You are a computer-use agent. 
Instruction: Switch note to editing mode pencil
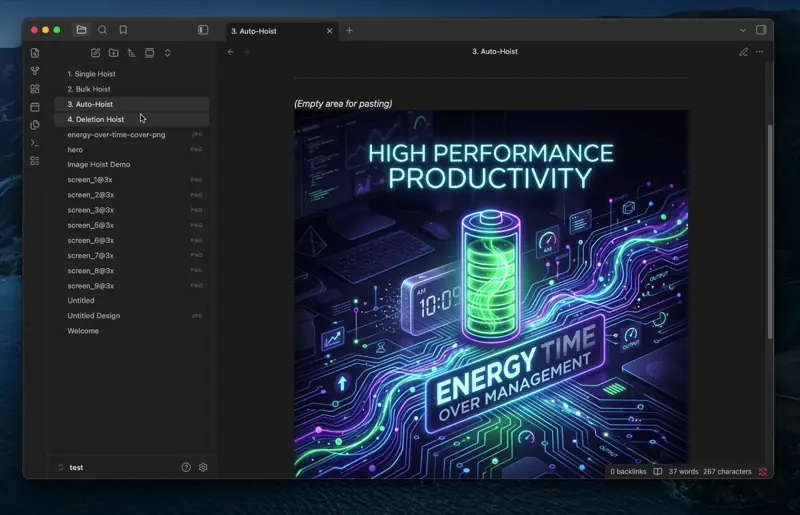click(743, 52)
